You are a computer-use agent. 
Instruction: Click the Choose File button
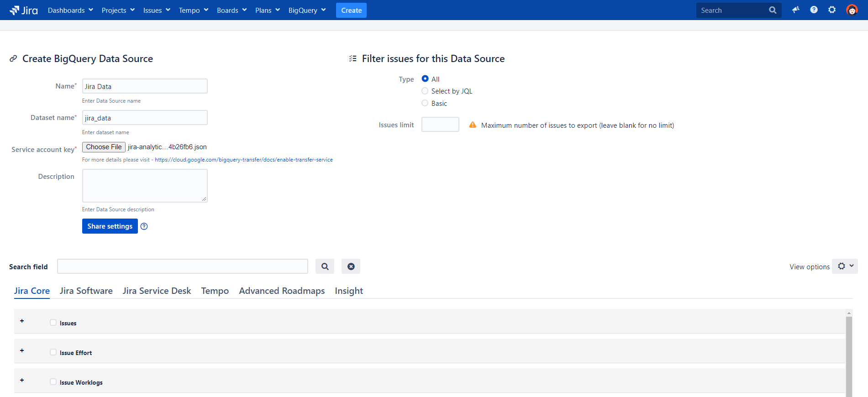tap(104, 147)
